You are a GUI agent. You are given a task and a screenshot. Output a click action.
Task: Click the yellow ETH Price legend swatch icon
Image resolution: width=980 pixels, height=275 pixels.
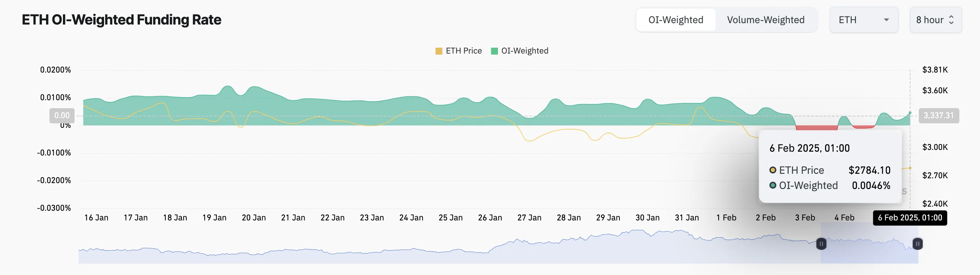[x=439, y=50]
